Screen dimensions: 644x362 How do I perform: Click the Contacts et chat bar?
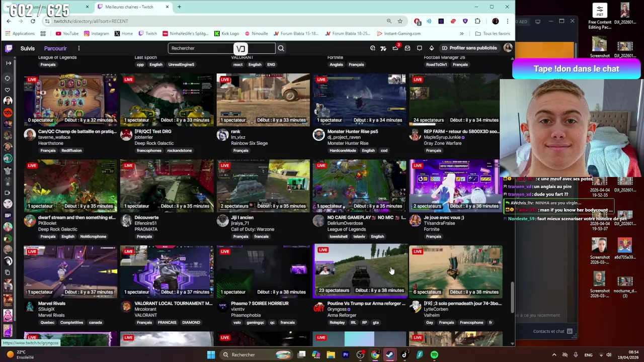pos(552,331)
